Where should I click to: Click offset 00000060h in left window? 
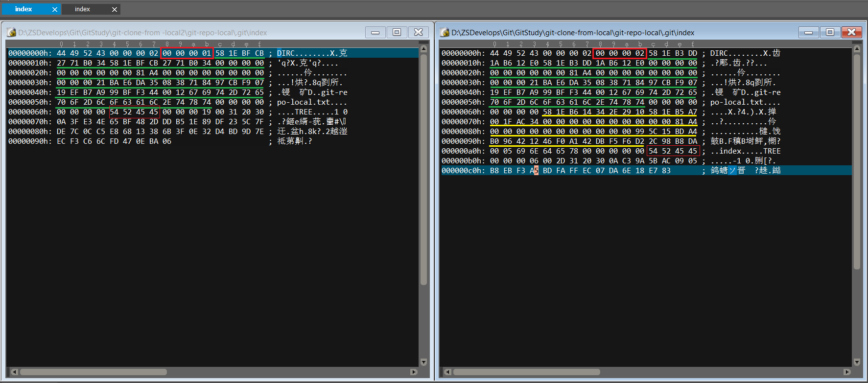click(29, 112)
